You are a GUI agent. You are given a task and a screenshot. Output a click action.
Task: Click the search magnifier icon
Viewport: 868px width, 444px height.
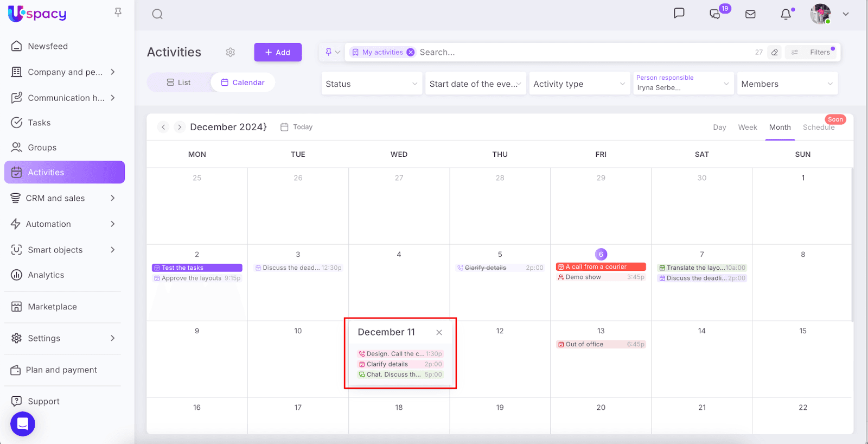157,14
